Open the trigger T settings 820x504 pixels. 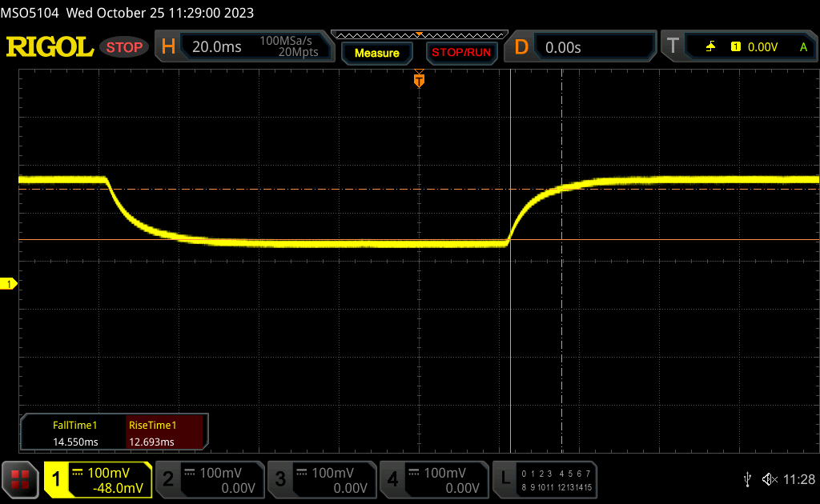[673, 46]
